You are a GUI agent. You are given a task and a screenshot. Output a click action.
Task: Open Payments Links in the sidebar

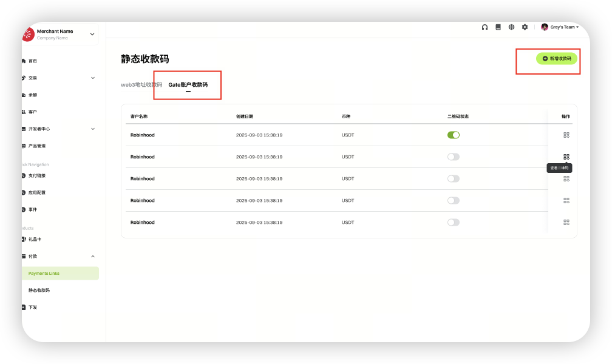pos(44,274)
